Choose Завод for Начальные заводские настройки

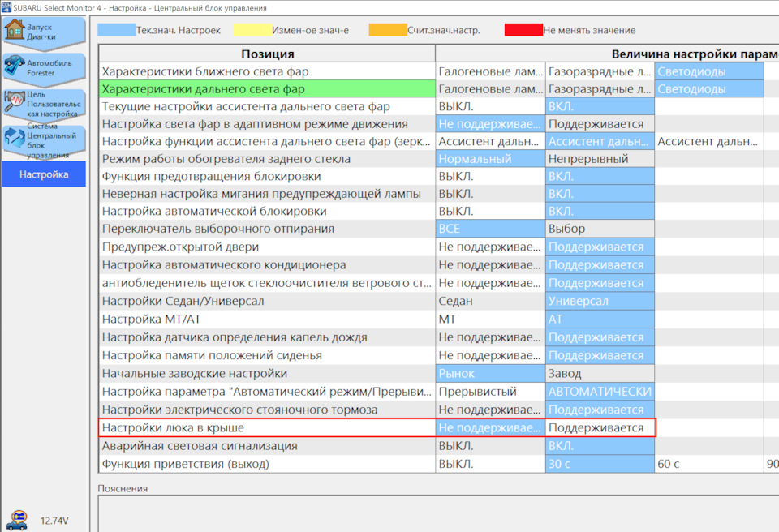[x=600, y=374]
